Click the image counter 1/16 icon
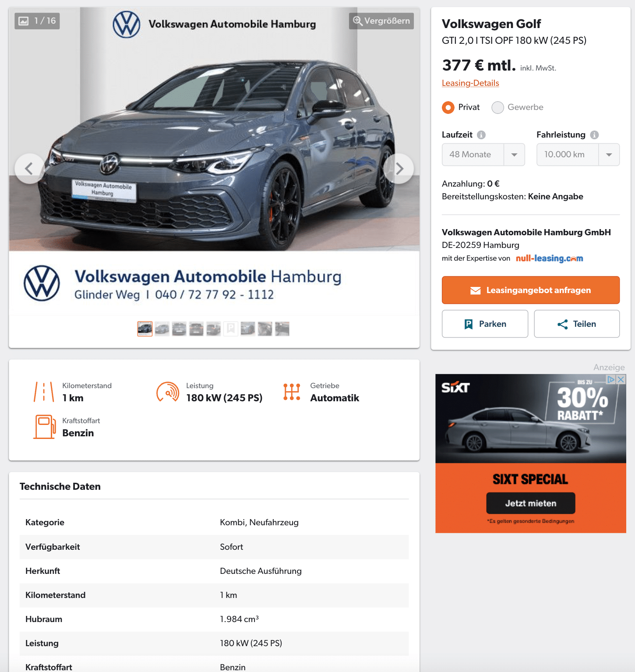This screenshot has height=672, width=635. (24, 21)
